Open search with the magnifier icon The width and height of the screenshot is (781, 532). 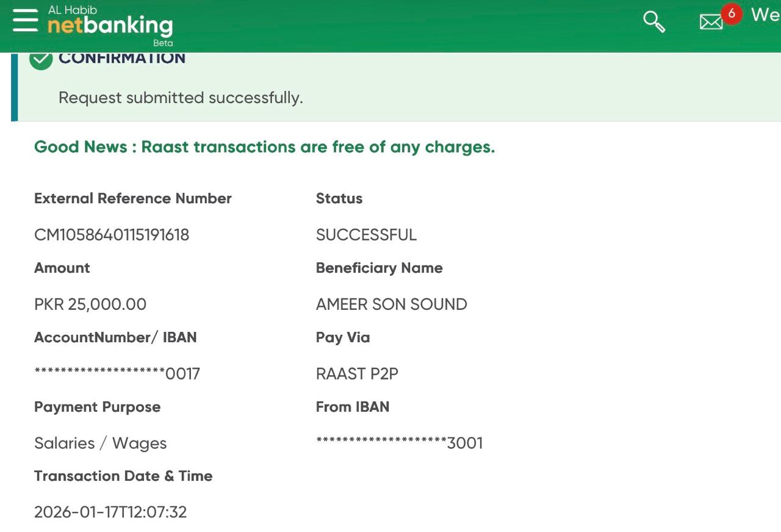click(654, 22)
